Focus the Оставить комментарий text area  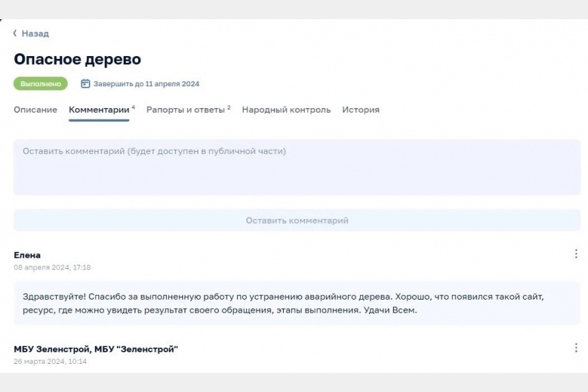(x=297, y=168)
